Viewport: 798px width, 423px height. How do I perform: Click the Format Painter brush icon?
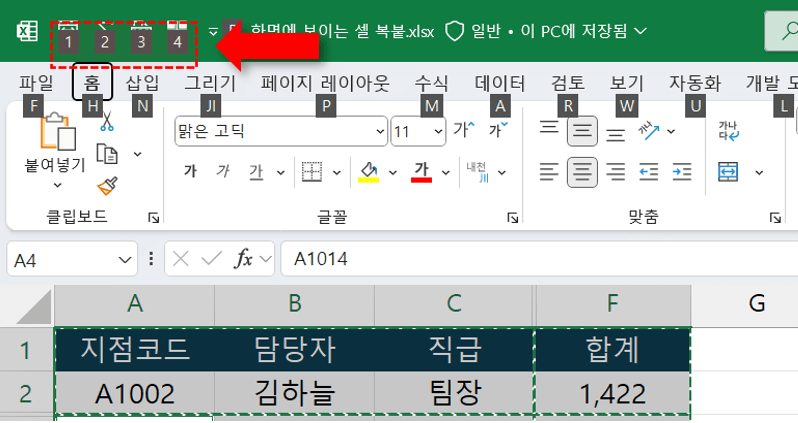coord(107,186)
